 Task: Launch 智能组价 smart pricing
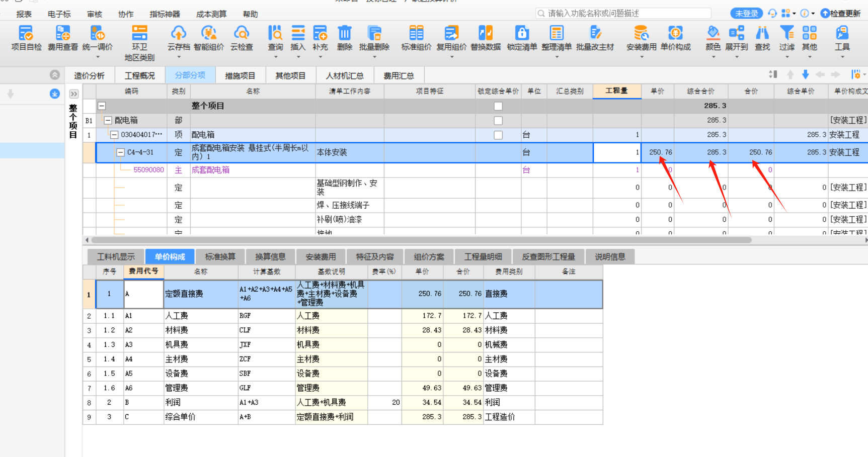[209, 39]
